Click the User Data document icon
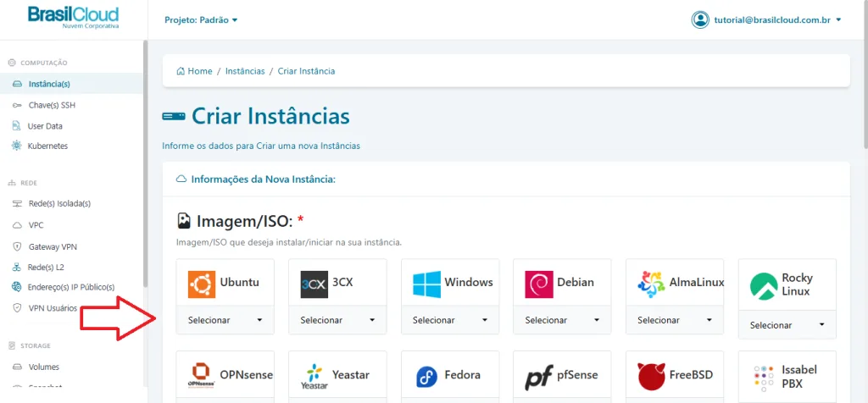The width and height of the screenshot is (868, 403). pyautogui.click(x=17, y=126)
